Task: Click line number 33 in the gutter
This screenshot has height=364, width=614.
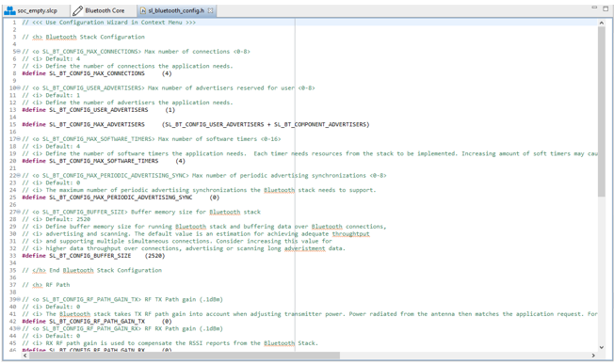Action: pos(12,256)
